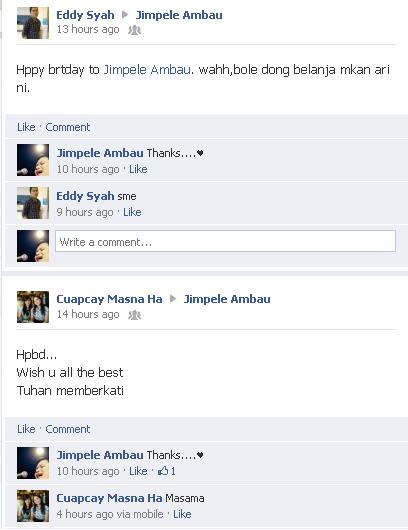Click friends audience icon on Eddy Syah's post
408x530 pixels.
point(134,30)
